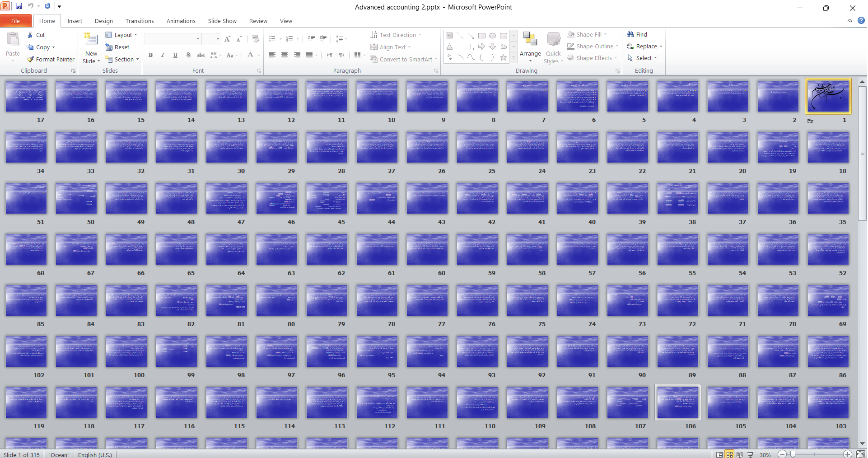The height and width of the screenshot is (458, 868).
Task: Activate the Format Painter tool
Action: click(51, 59)
